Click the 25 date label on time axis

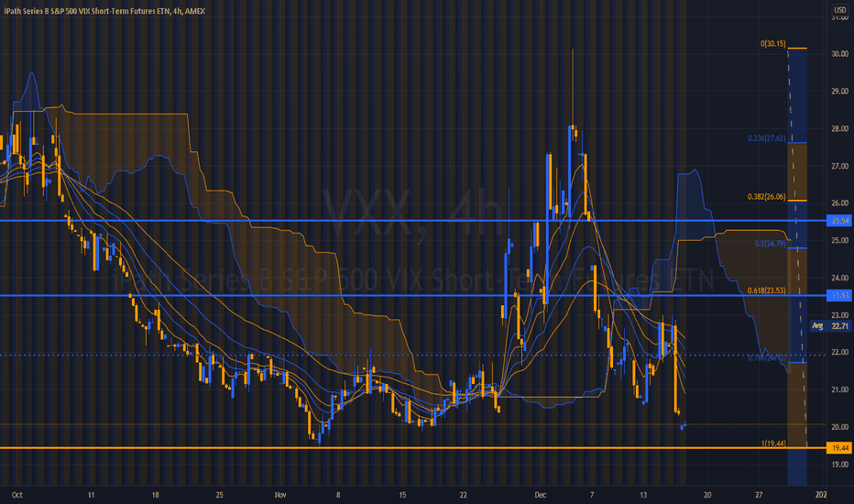(x=220, y=495)
